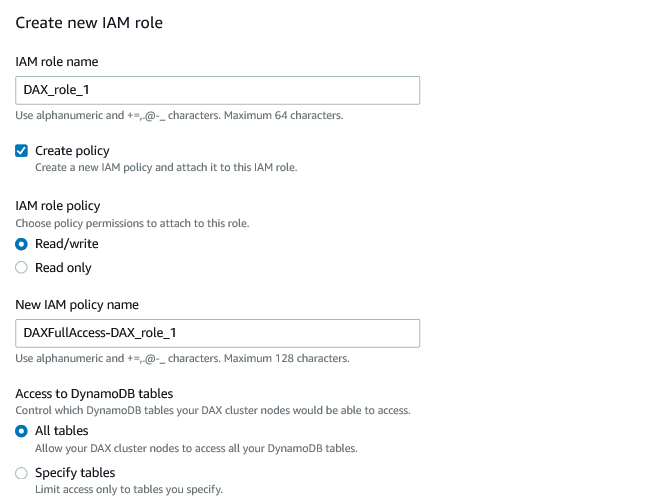Click the 'IAM role policy' section heading
The height and width of the screenshot is (501, 652).
click(58, 206)
